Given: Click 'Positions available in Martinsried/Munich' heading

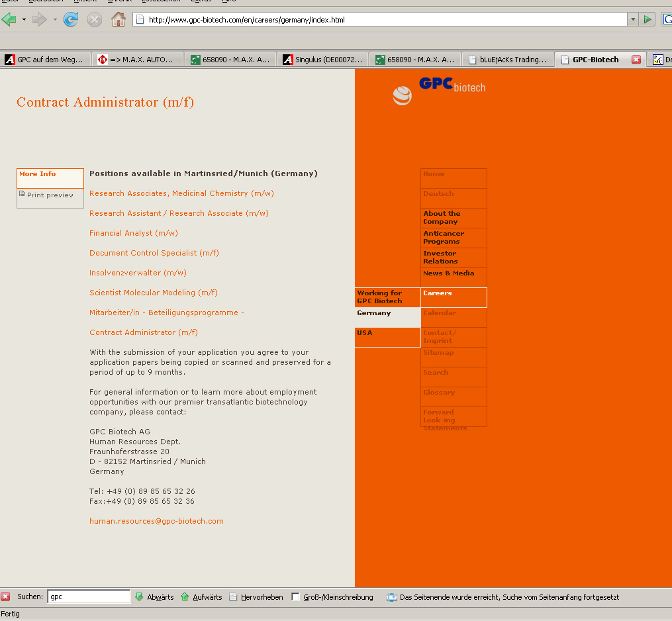Looking at the screenshot, I should [x=203, y=173].
